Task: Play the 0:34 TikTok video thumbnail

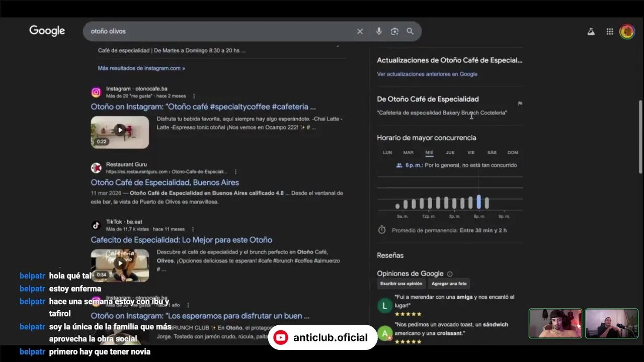Action: (120, 265)
